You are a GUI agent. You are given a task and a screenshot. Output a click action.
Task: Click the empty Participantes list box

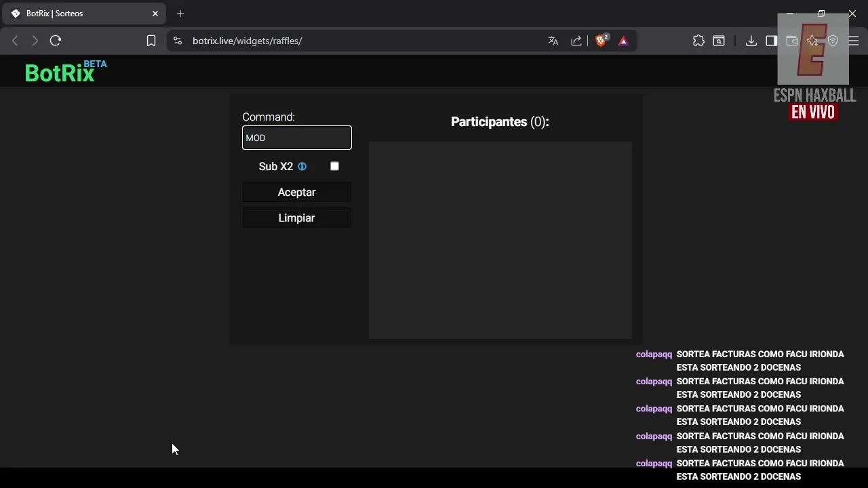pyautogui.click(x=500, y=240)
